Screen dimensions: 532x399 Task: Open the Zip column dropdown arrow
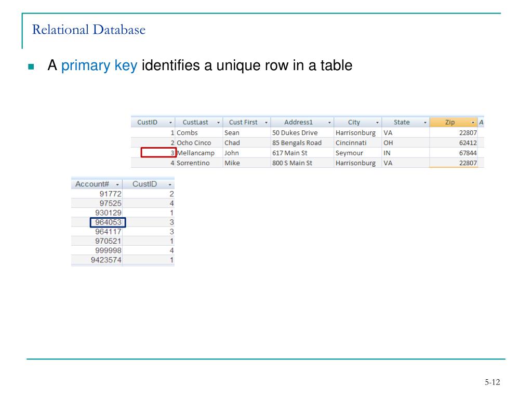pos(473,123)
